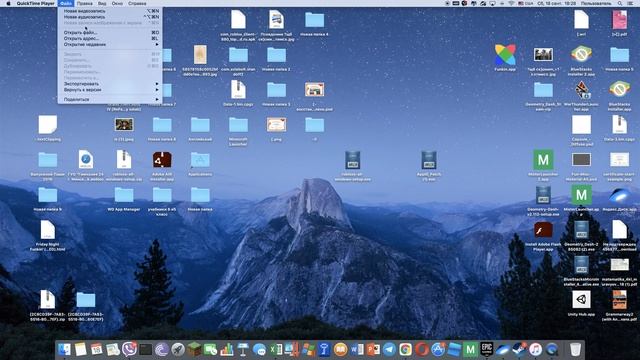Open the Справка menu in menu bar
Screen dimensions: 640x360
click(137, 3)
